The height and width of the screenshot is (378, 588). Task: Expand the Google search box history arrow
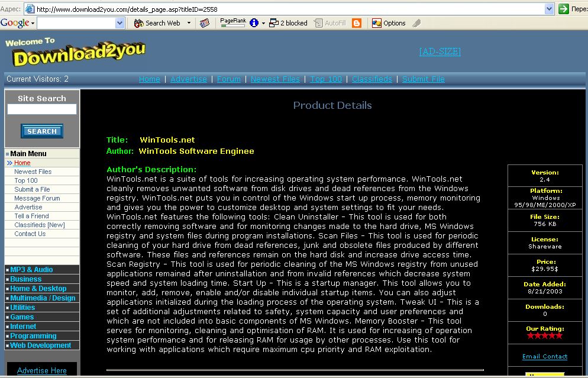(x=119, y=23)
